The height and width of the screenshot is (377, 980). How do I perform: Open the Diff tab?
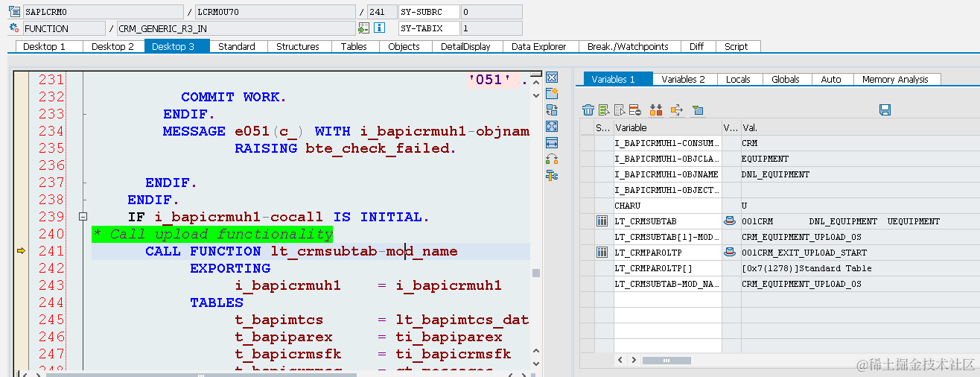click(x=696, y=46)
